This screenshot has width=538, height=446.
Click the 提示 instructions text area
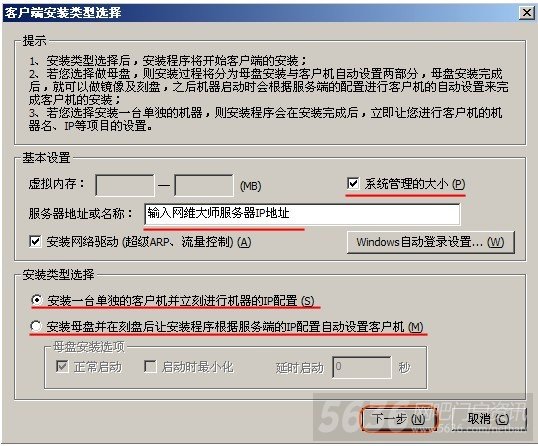[268, 93]
